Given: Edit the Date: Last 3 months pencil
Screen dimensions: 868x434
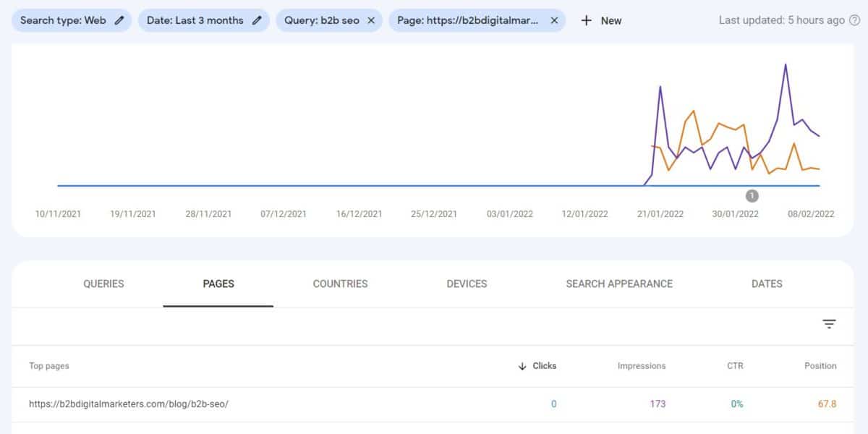Looking at the screenshot, I should click(257, 20).
